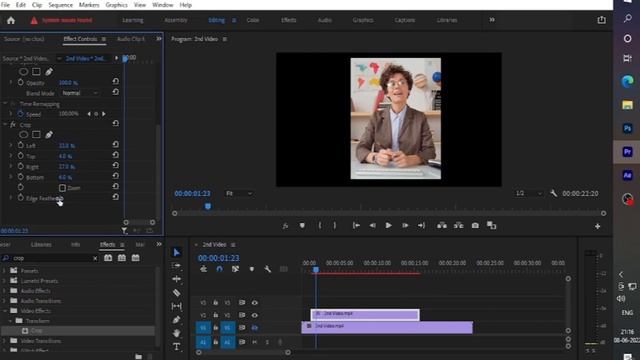Add marker in the timeline panel
Viewport: 640px width, 360px height.
coord(251,269)
